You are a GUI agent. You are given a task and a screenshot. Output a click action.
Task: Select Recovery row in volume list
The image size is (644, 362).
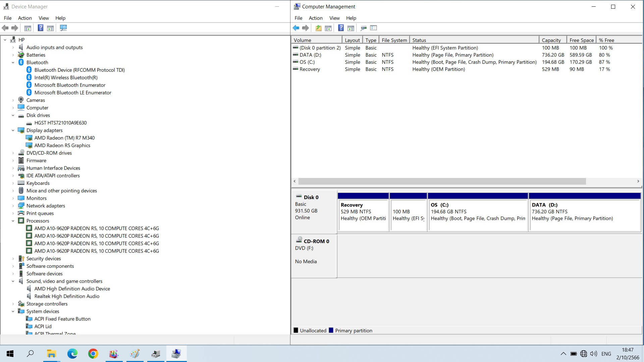click(x=466, y=69)
